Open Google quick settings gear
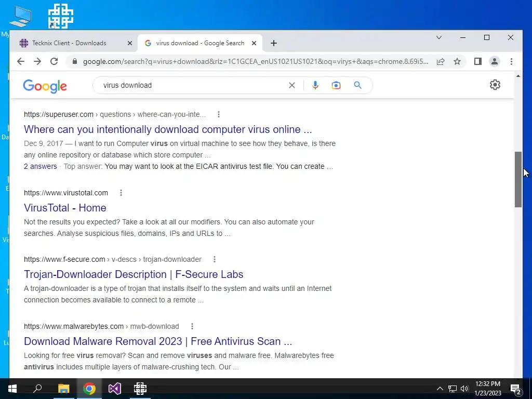 pyautogui.click(x=495, y=85)
